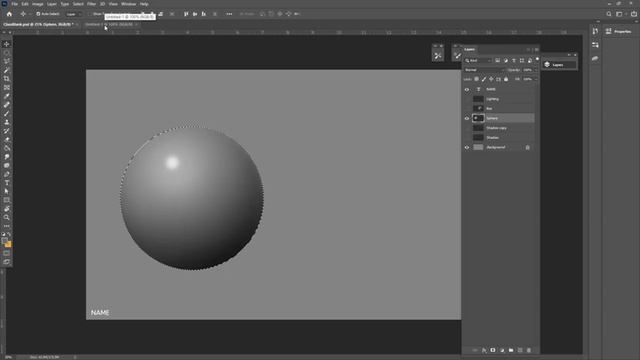
Task: Toggle the Show Transform Controls checkbox
Action: tap(90, 14)
